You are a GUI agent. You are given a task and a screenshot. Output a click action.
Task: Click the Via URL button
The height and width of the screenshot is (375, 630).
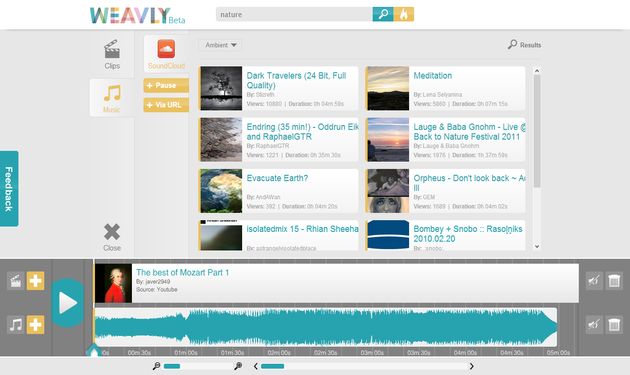coord(166,105)
